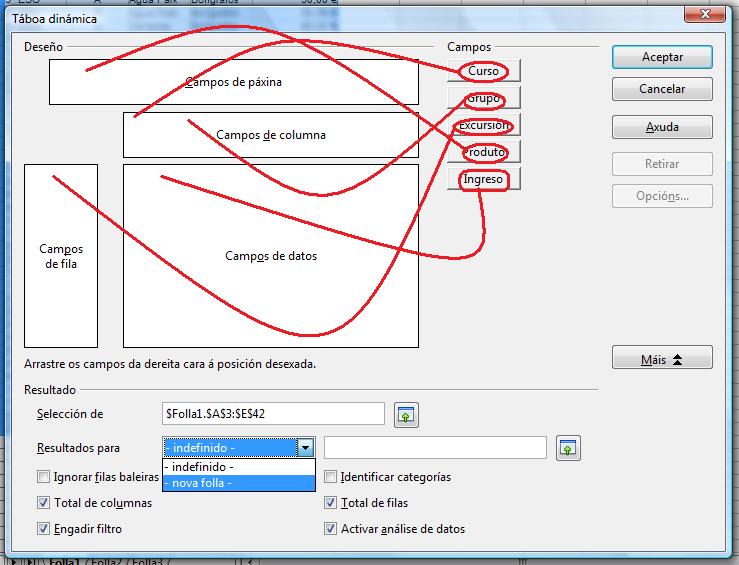The height and width of the screenshot is (565, 739).
Task: Select '- nova folla -' from list
Action: (x=239, y=483)
